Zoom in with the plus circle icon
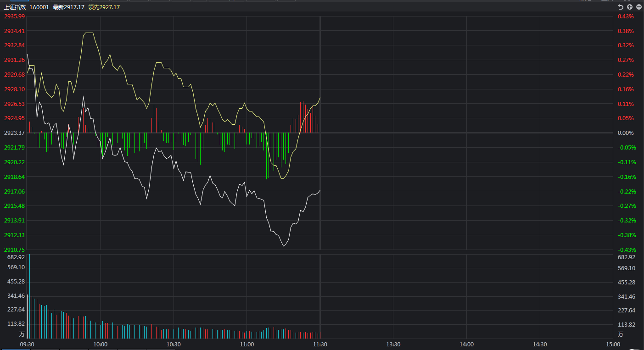Image resolution: width=644 pixels, height=350 pixels. click(x=630, y=7)
